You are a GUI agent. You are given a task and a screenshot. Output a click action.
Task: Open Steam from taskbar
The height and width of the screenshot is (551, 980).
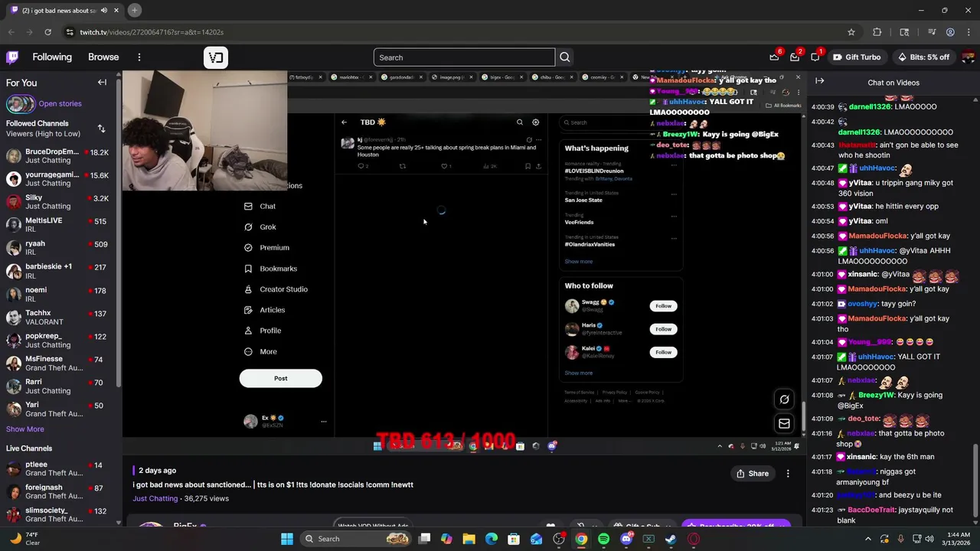point(671,539)
